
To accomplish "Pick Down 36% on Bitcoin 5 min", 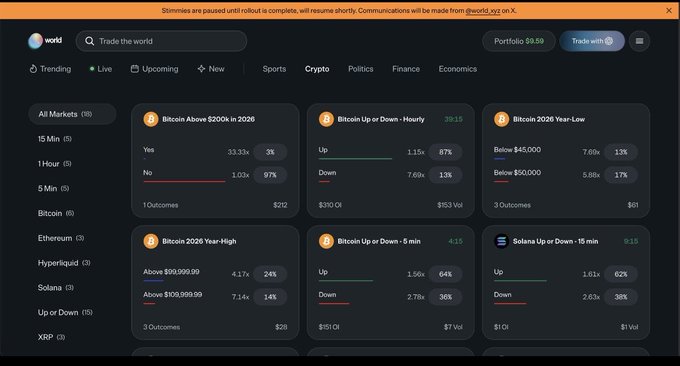I will (445, 297).
